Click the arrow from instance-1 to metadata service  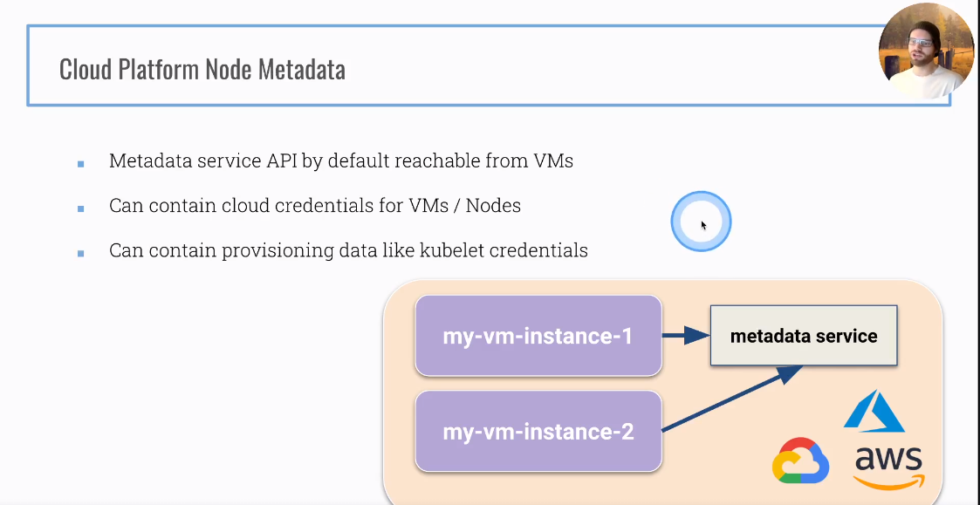click(x=686, y=336)
